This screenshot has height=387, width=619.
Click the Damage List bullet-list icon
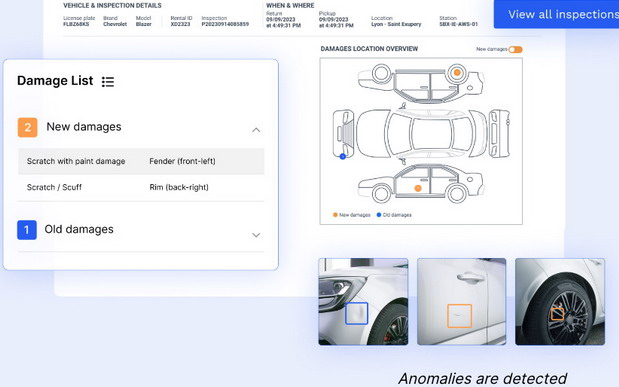tap(108, 82)
